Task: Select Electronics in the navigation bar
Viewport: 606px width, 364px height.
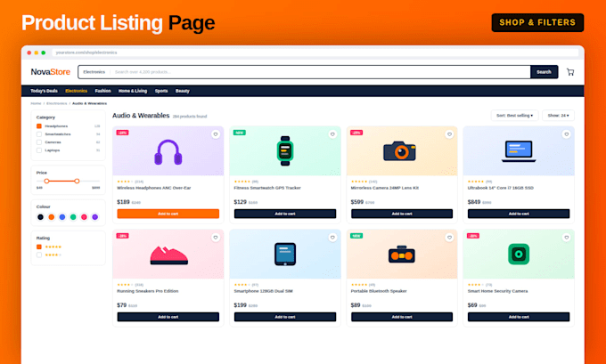Action: pos(76,91)
